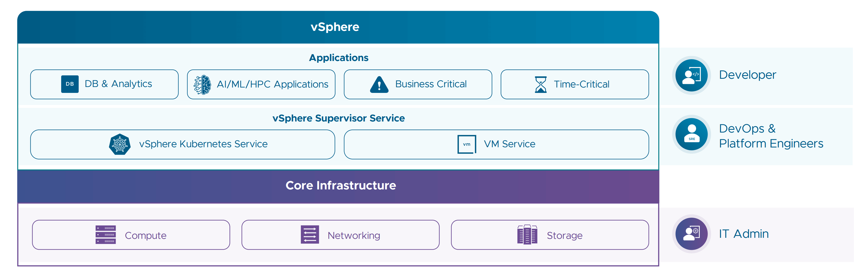Click the Applications section heading

(338, 58)
